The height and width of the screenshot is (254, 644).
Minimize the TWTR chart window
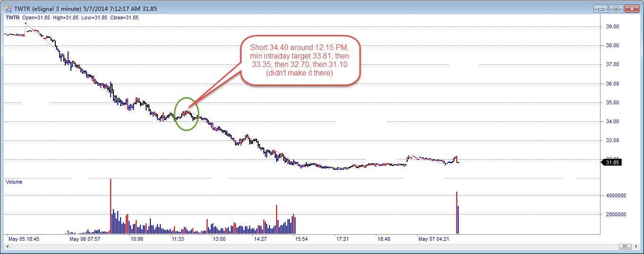click(x=601, y=8)
